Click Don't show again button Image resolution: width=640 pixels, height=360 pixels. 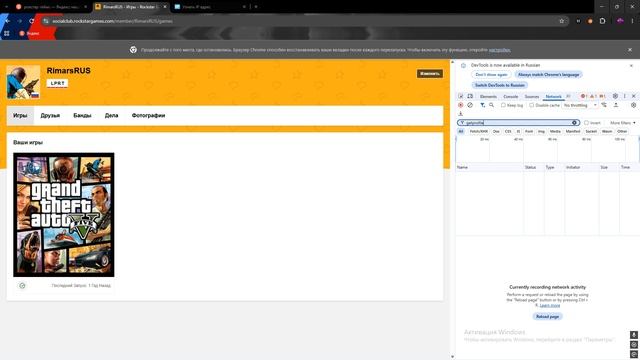491,75
